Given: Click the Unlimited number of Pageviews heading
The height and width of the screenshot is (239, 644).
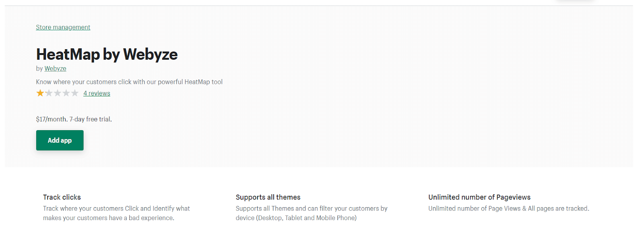Looking at the screenshot, I should pos(479,197).
